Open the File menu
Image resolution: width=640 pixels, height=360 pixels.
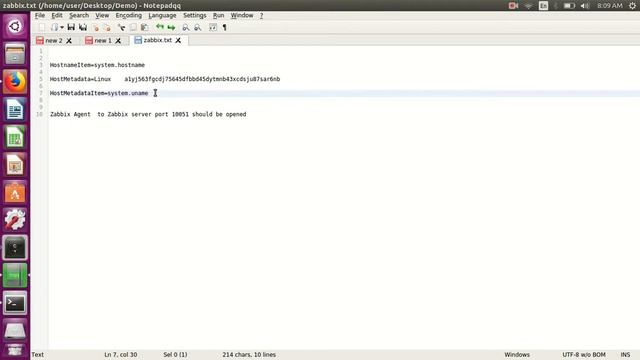click(40, 15)
